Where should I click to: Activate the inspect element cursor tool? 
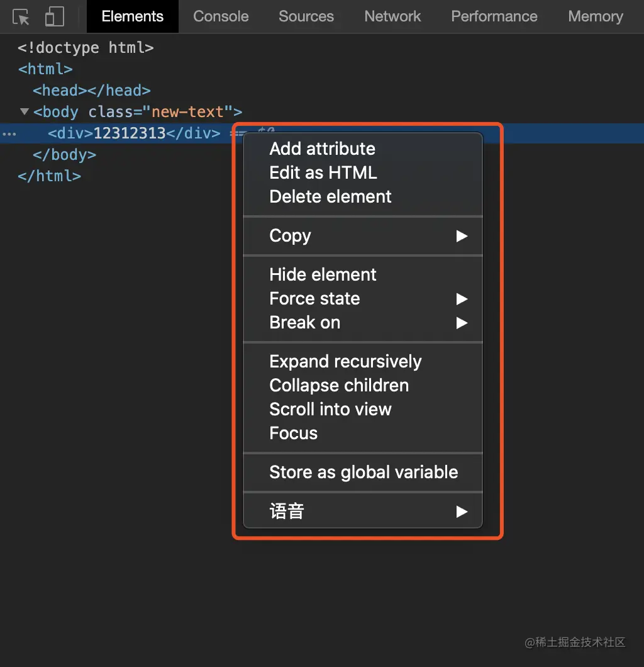pos(21,16)
